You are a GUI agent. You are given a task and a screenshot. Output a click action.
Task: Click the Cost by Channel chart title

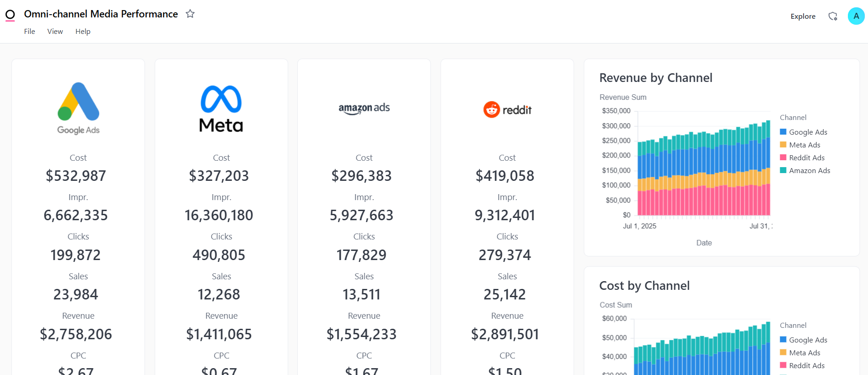click(644, 286)
